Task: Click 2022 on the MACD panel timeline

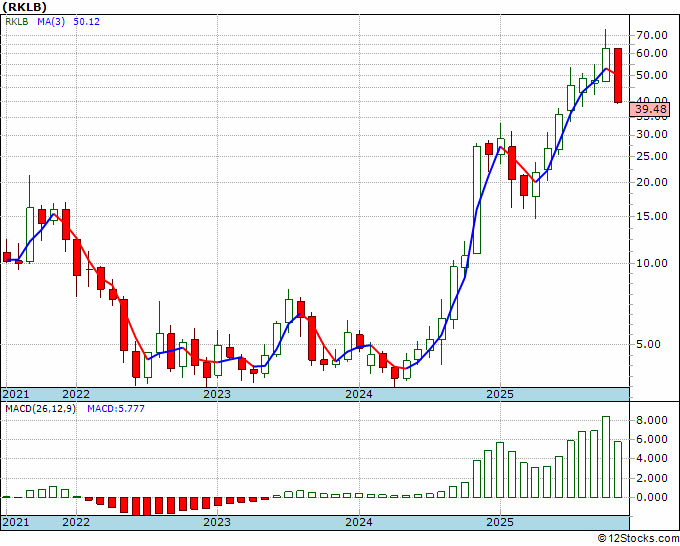Action: click(x=76, y=522)
